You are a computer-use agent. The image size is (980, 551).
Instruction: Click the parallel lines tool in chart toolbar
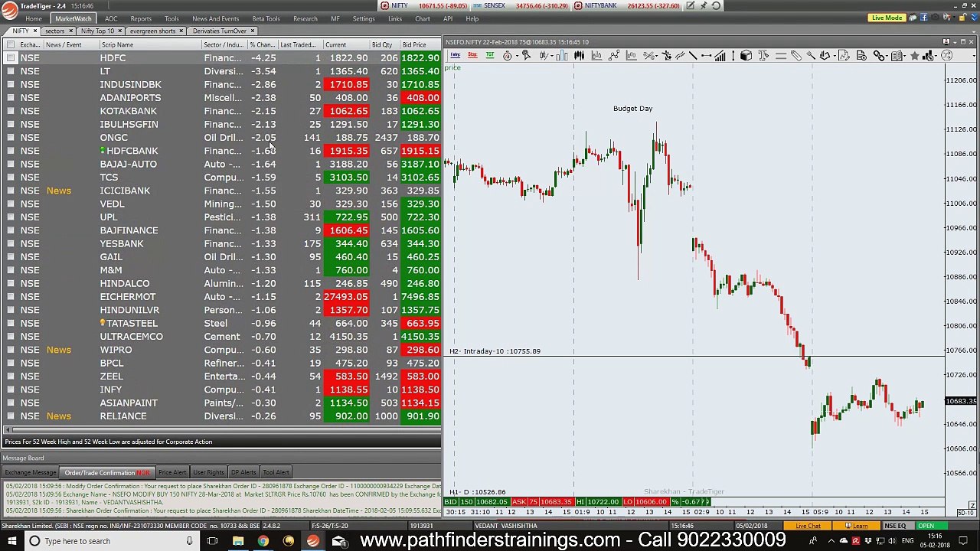click(781, 55)
